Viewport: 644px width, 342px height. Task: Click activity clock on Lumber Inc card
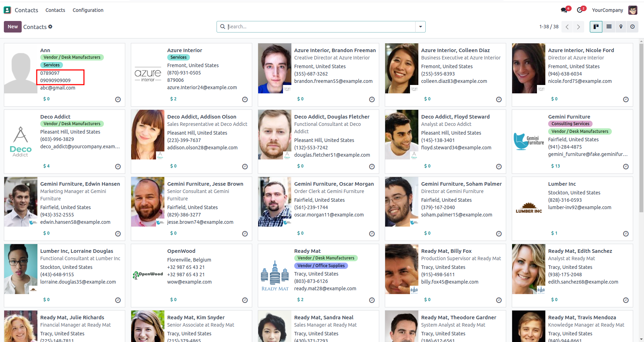(625, 234)
